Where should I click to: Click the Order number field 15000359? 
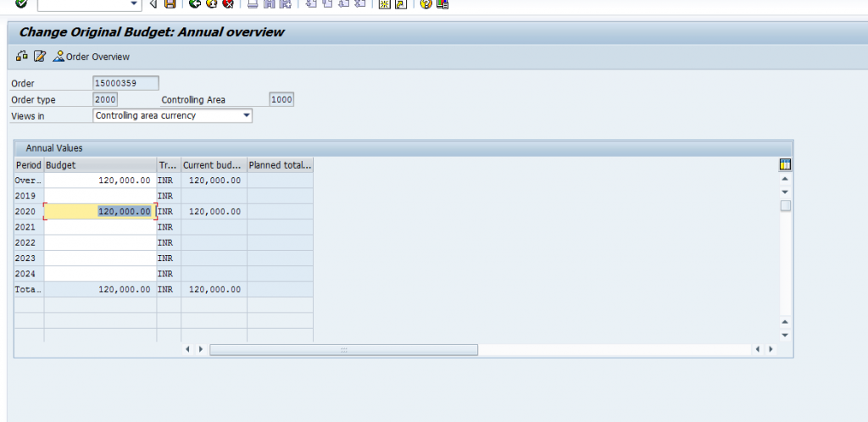coord(126,84)
